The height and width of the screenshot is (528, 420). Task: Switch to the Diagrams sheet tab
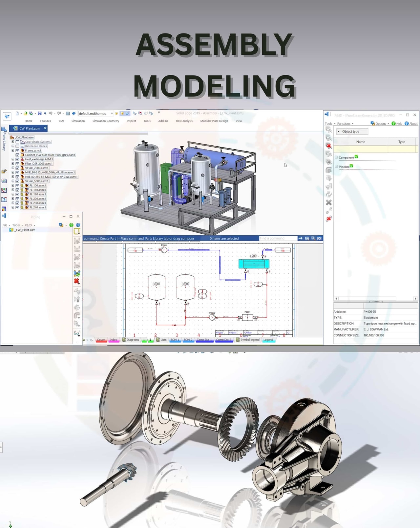[x=131, y=340]
